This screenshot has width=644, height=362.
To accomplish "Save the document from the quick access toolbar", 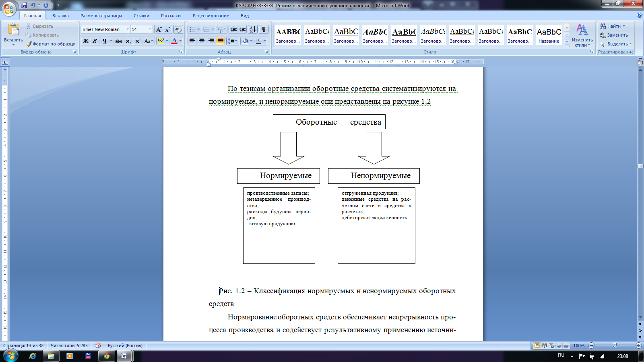I will pos(24,5).
